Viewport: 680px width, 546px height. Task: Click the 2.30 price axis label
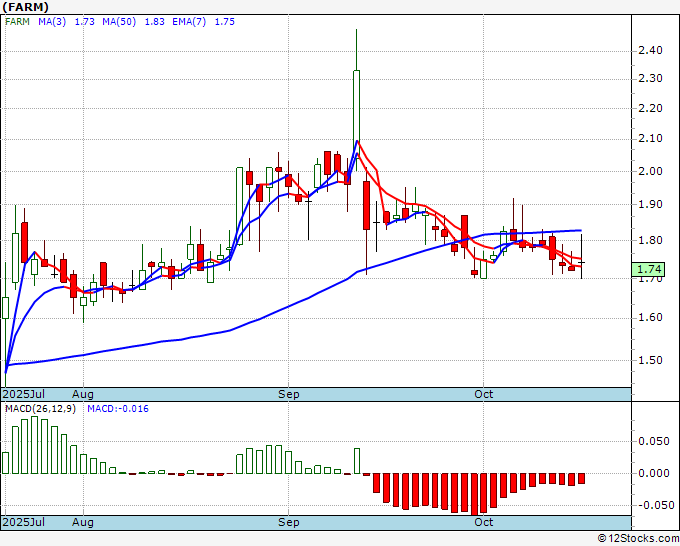click(651, 78)
